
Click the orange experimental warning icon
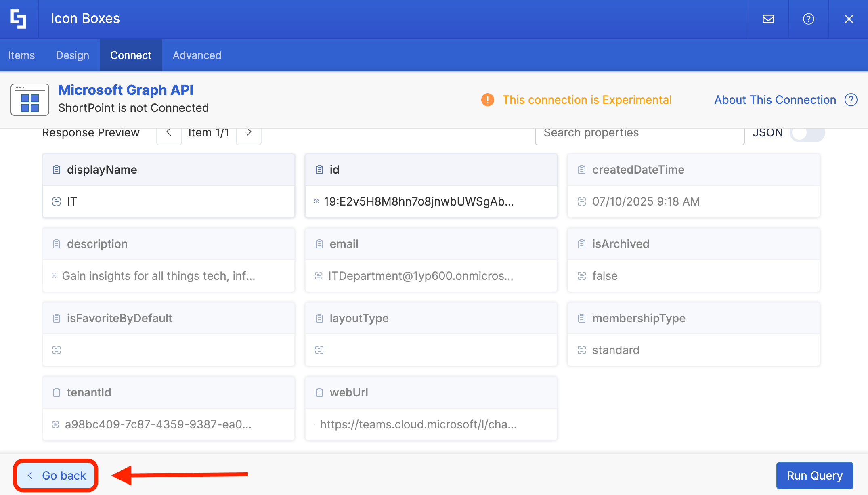[x=488, y=100]
